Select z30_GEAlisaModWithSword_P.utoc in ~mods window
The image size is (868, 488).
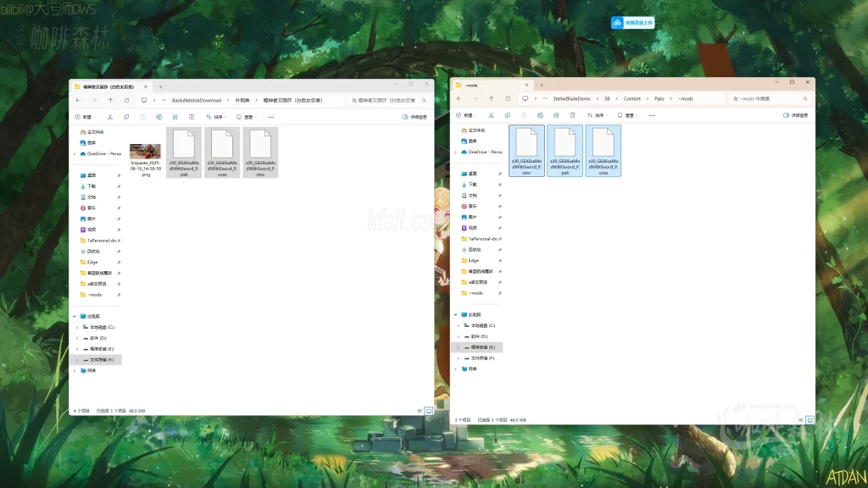coord(526,151)
